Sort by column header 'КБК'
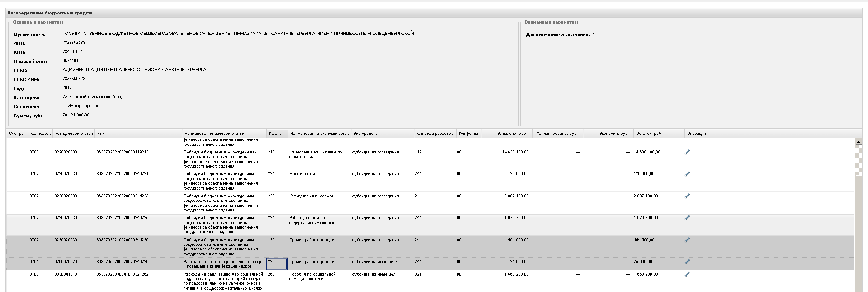Viewport: 868px width, 292px height. (x=138, y=134)
